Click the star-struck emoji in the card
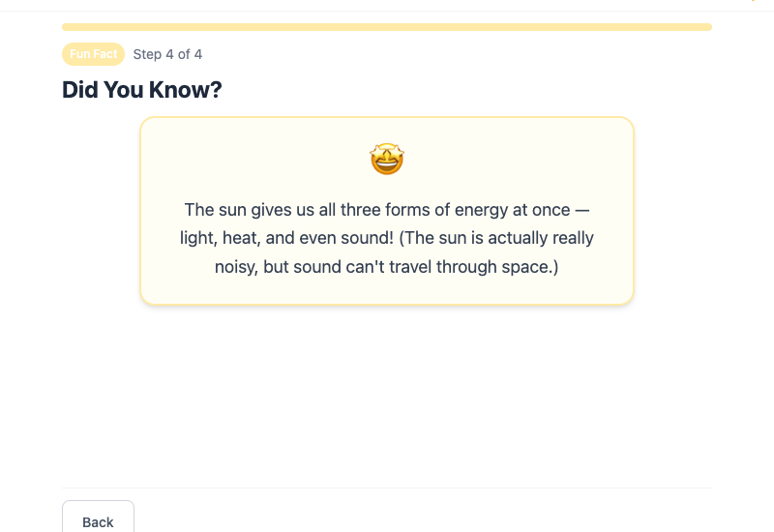 point(387,160)
